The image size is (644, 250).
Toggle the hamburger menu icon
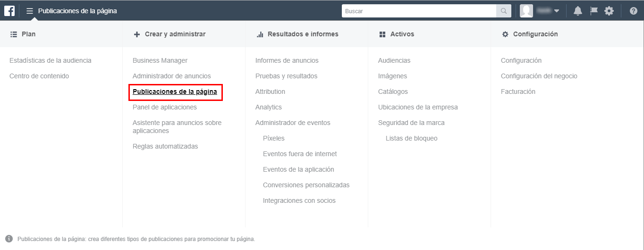click(x=30, y=11)
